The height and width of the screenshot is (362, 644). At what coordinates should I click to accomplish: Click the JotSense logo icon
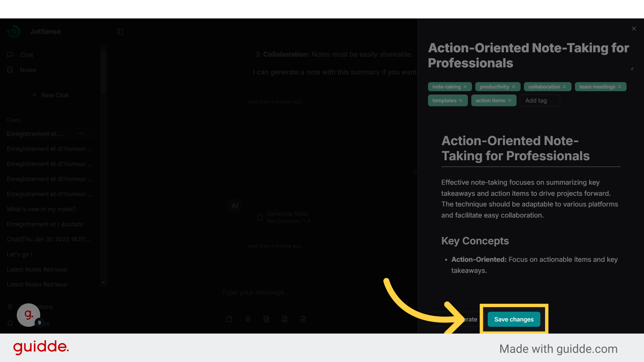click(13, 32)
